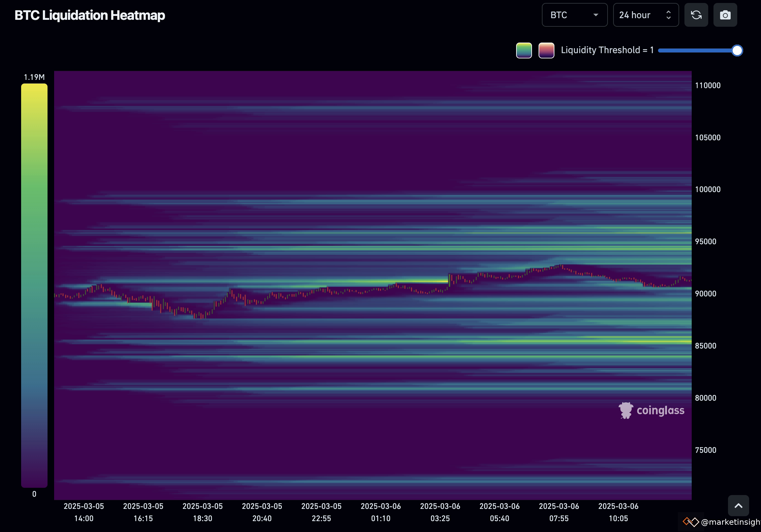Click the liquidation color scale bar
This screenshot has width=761, height=532.
[34, 285]
